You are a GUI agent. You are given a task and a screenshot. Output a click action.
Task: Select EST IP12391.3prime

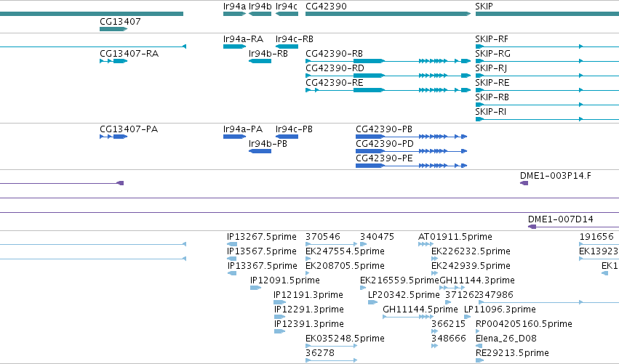coord(309,325)
